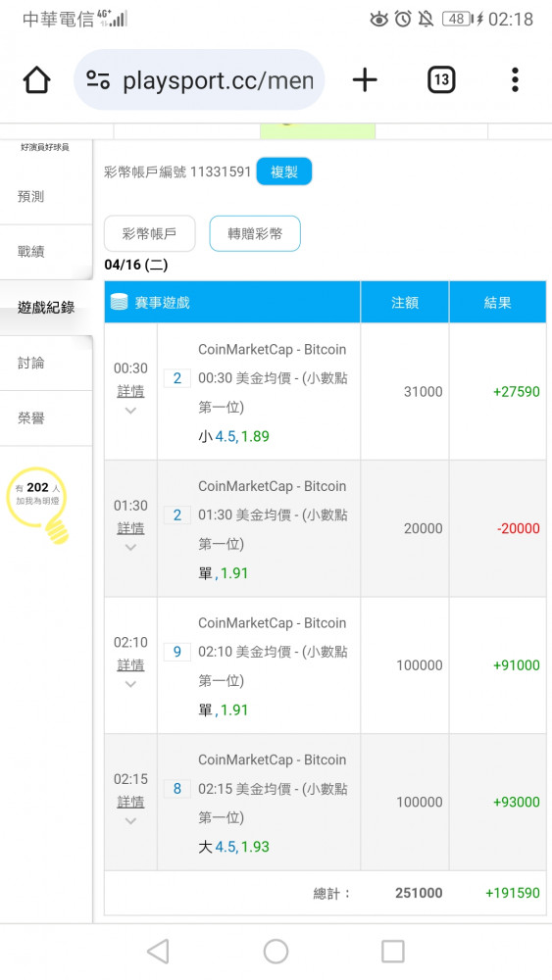Image resolution: width=552 pixels, height=980 pixels.
Task: Open the tab switcher showing 13 tabs
Action: click(x=441, y=80)
